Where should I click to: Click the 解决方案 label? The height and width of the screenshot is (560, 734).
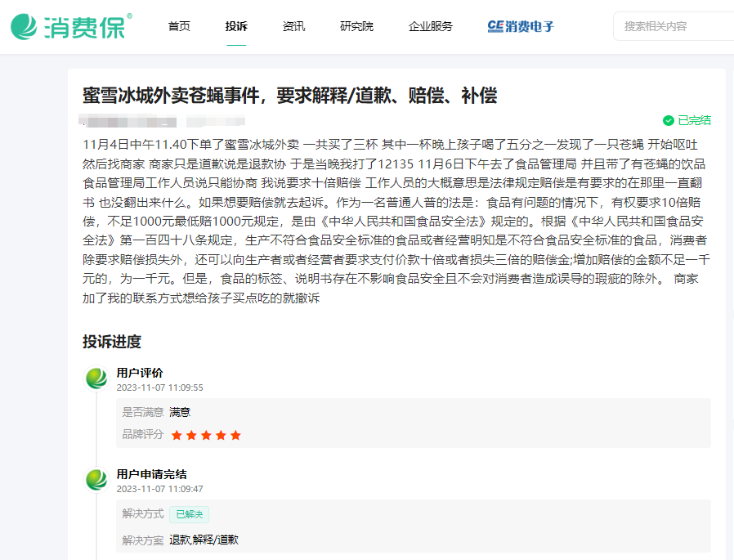(x=143, y=540)
